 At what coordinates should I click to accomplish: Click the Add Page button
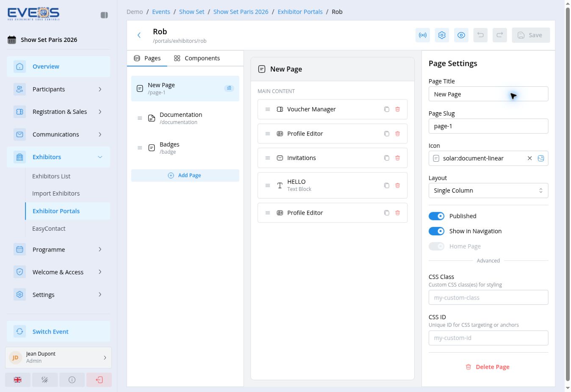185,175
